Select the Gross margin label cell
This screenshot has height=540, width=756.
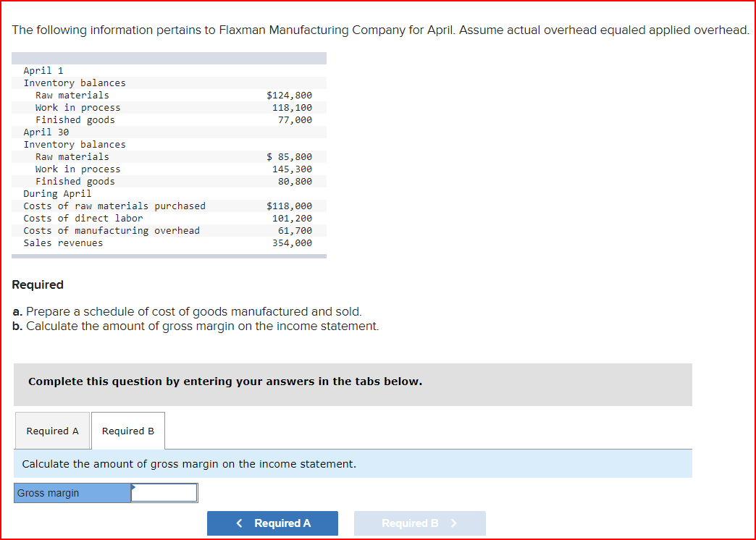[x=72, y=493]
